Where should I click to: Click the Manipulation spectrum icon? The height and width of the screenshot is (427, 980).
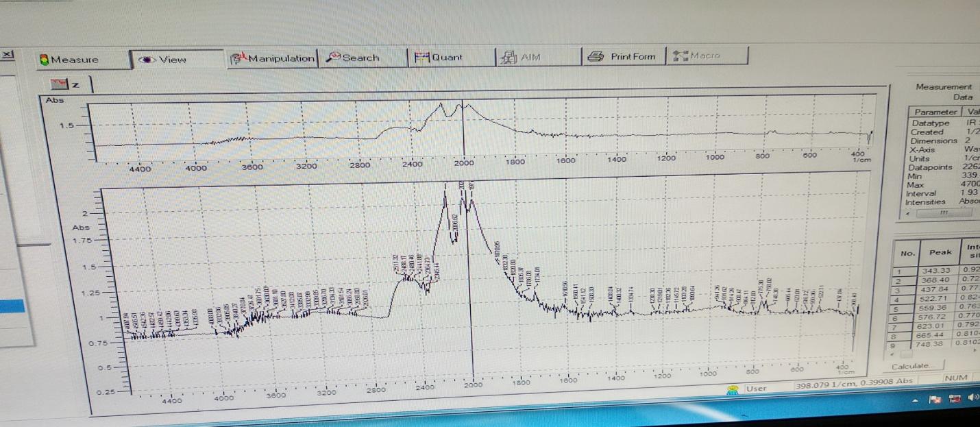pyautogui.click(x=238, y=58)
